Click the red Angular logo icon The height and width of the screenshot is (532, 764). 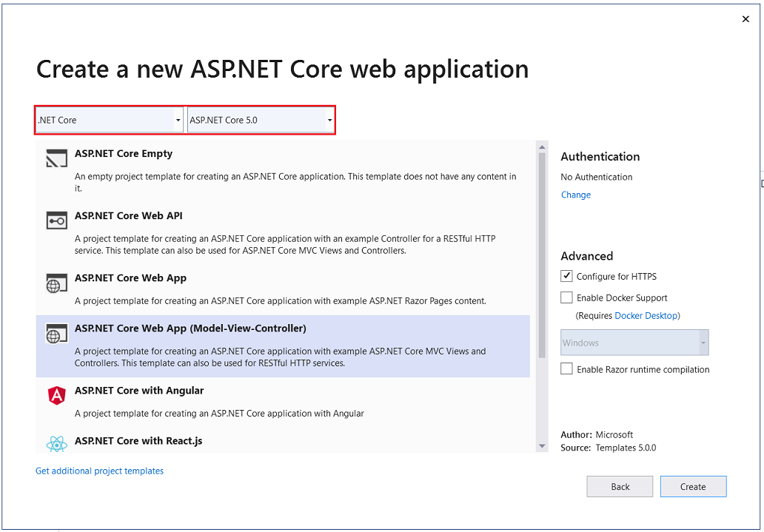(56, 395)
